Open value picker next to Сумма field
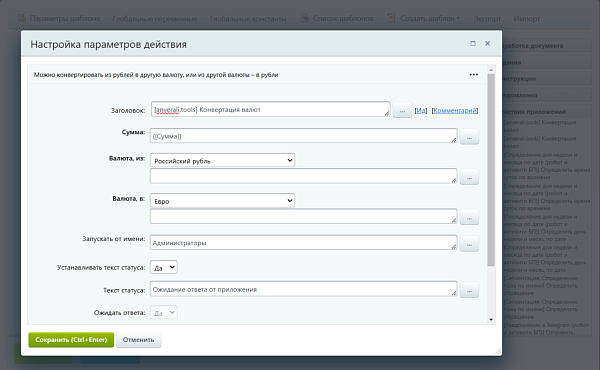 point(469,137)
